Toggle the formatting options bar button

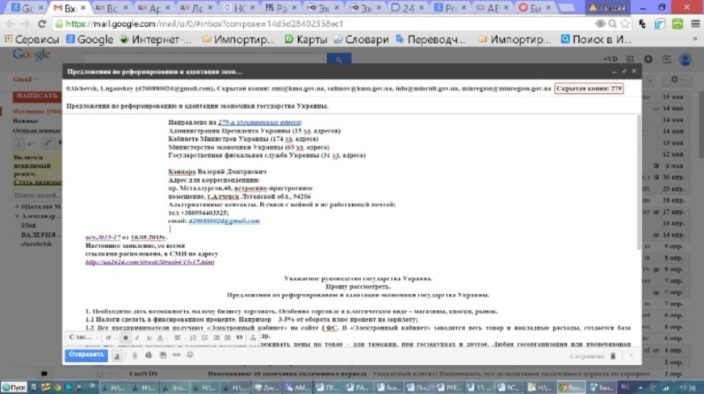(117, 355)
